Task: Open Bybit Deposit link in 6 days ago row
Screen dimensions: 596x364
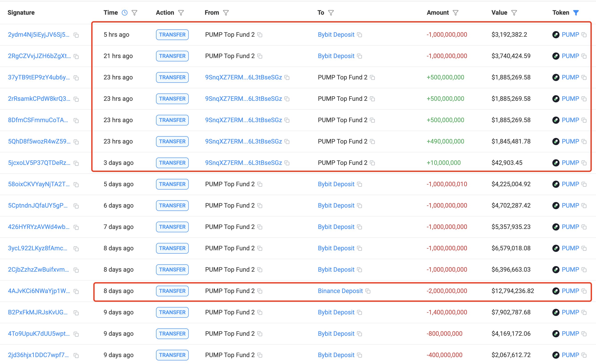Action: tap(336, 205)
